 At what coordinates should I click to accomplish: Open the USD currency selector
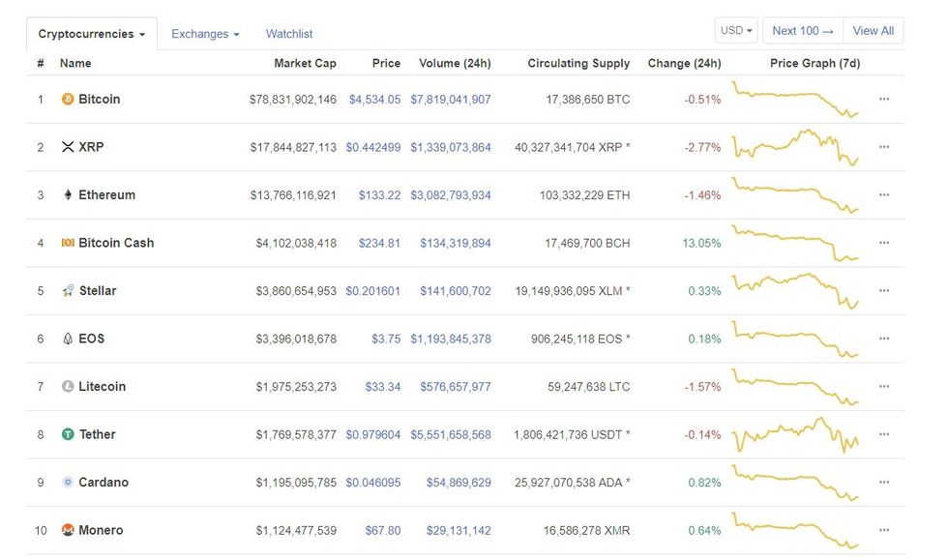coord(736,31)
